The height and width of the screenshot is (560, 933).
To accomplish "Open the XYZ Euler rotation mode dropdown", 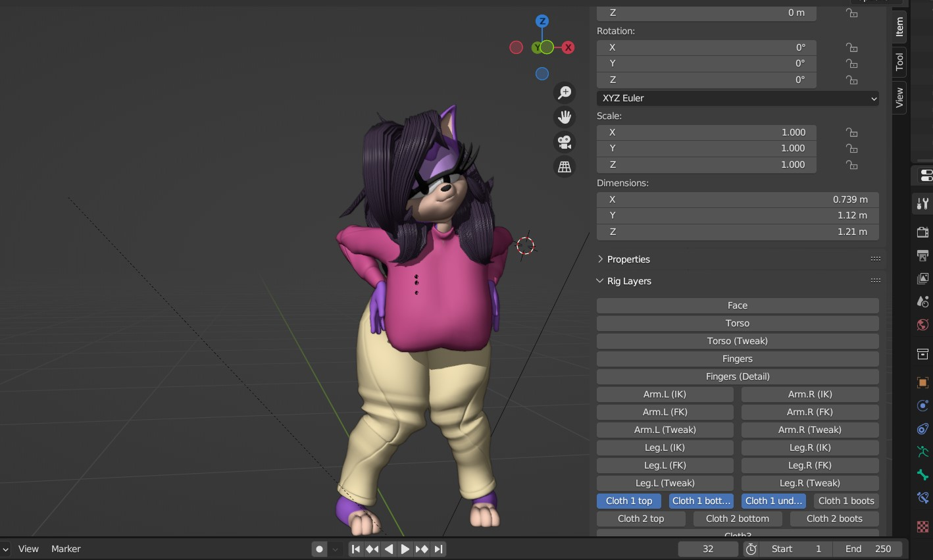I will coord(738,98).
